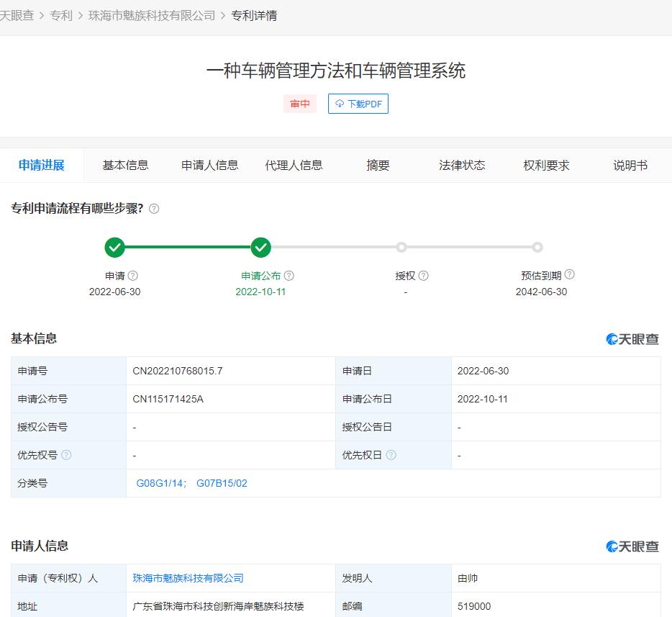Image resolution: width=672 pixels, height=617 pixels.
Task: Open the 权利要求 tab
Action: click(x=547, y=165)
